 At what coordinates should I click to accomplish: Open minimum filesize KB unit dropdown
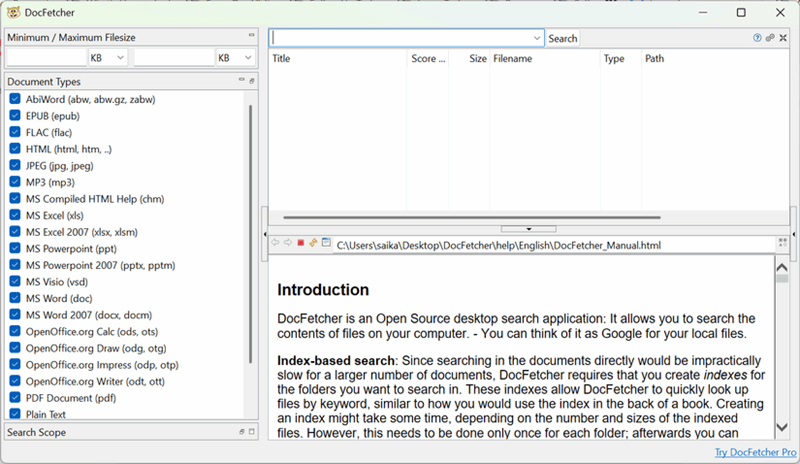pos(108,58)
